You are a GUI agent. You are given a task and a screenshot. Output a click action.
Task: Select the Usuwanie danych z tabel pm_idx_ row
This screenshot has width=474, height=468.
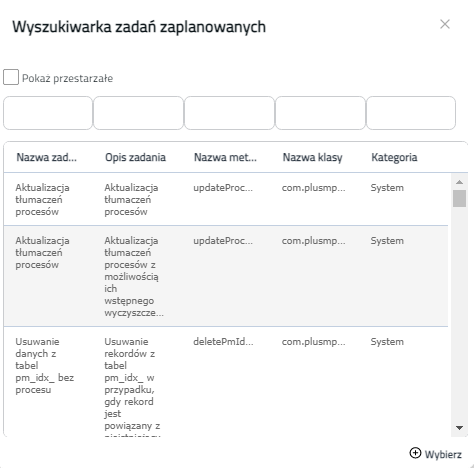[226, 382]
